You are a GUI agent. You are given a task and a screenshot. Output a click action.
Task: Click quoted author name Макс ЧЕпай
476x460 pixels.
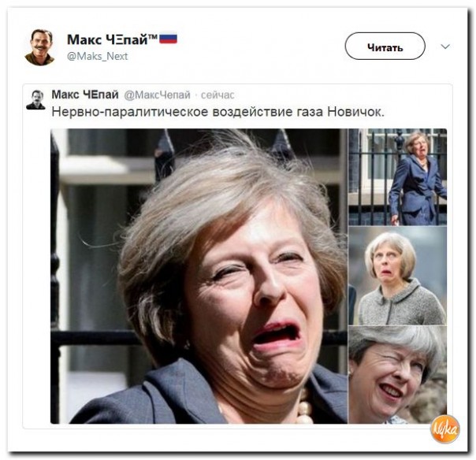pyautogui.click(x=85, y=95)
